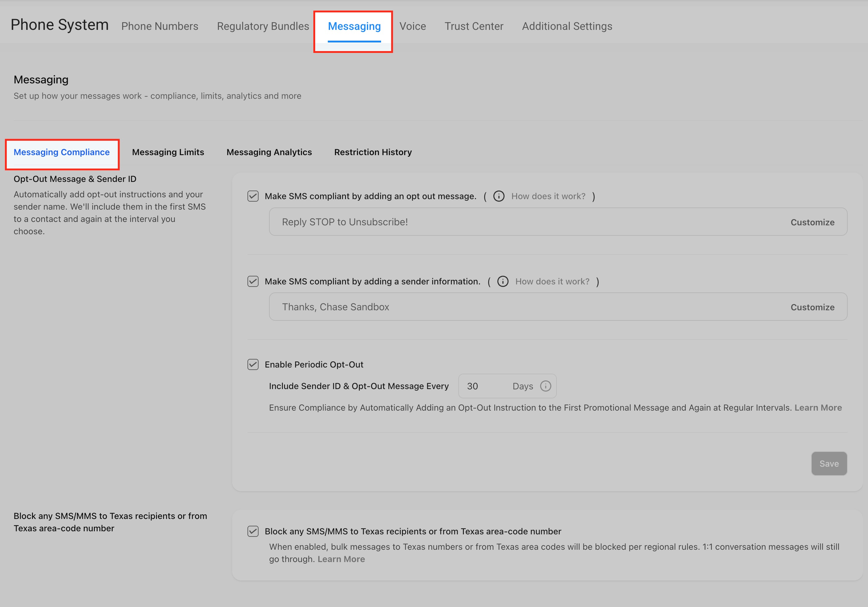Open the Messaging Analytics sub-tab
Viewport: 868px width, 607px height.
pyautogui.click(x=269, y=152)
